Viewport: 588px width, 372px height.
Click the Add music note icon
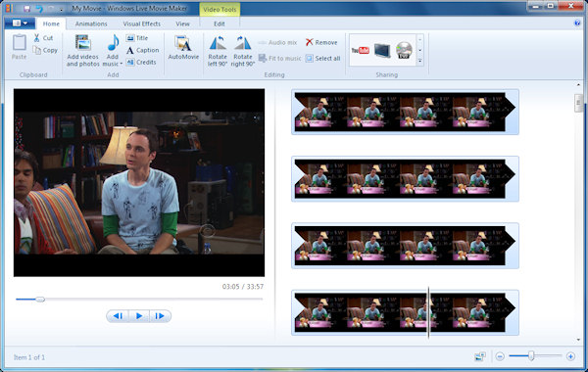(x=113, y=43)
